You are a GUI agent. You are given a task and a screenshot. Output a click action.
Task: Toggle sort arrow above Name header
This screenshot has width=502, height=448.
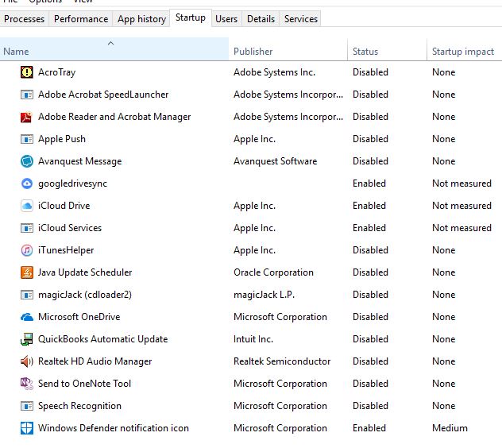pos(110,43)
